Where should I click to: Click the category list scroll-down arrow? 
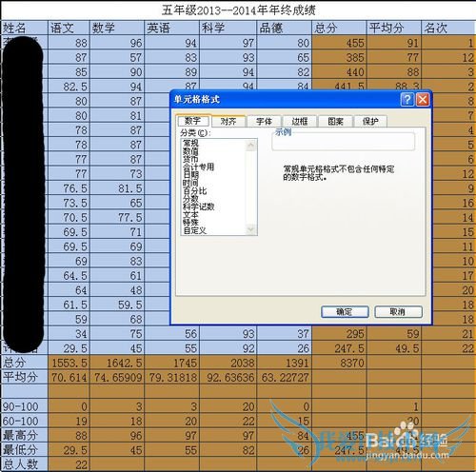click(x=250, y=229)
